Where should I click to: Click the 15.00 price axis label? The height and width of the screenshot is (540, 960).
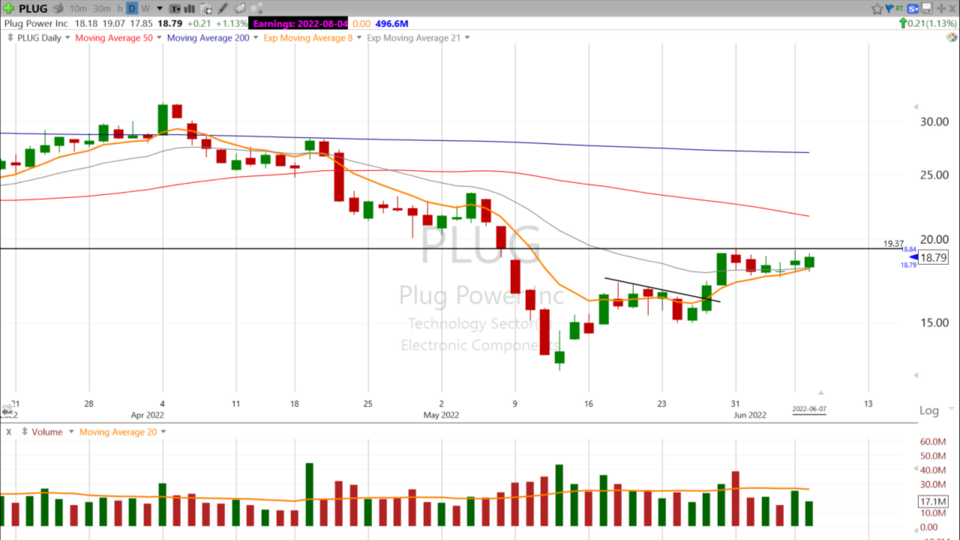coord(934,323)
